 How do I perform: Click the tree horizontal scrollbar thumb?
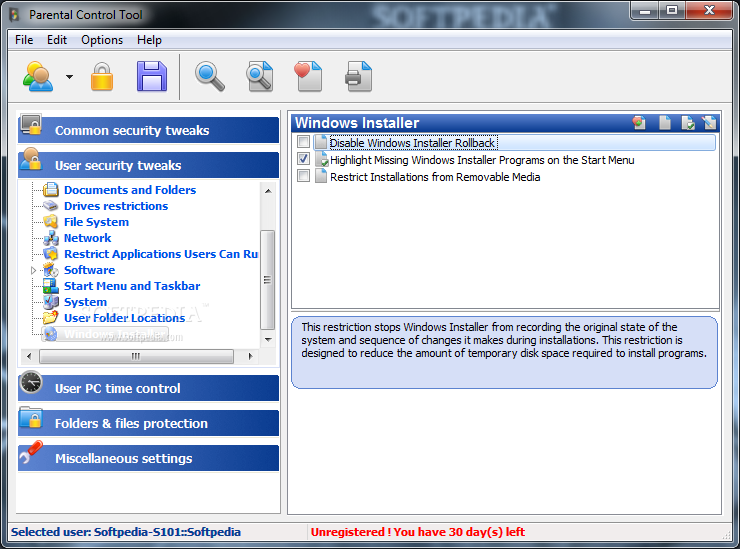click(x=136, y=356)
